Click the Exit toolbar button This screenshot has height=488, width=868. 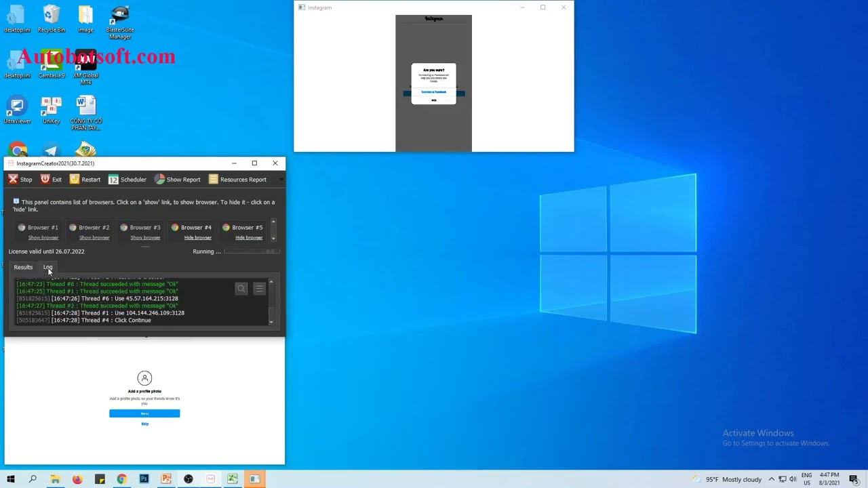click(x=51, y=180)
